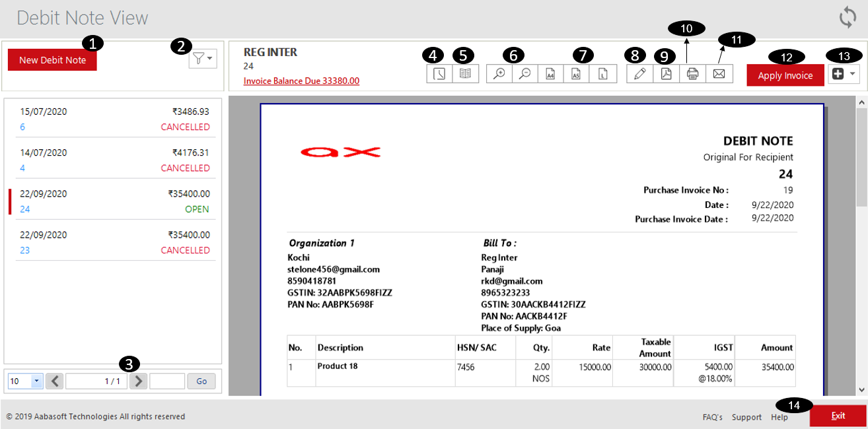Set the preview paper size to A4

tap(550, 73)
